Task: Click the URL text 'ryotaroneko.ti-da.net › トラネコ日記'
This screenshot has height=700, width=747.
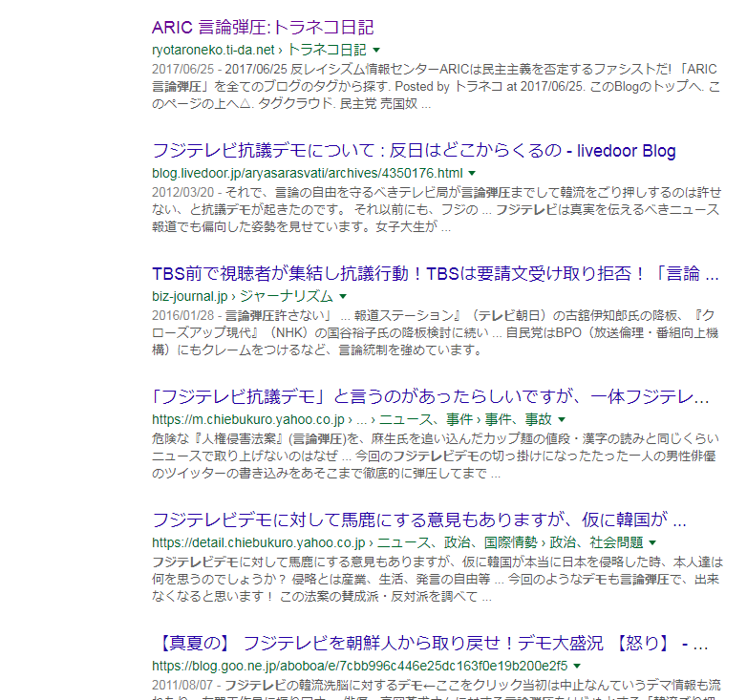Action: click(x=259, y=50)
